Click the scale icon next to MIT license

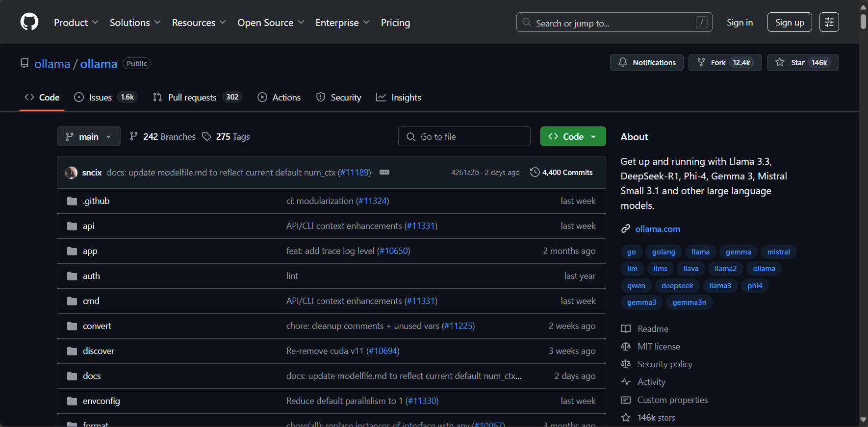click(626, 347)
